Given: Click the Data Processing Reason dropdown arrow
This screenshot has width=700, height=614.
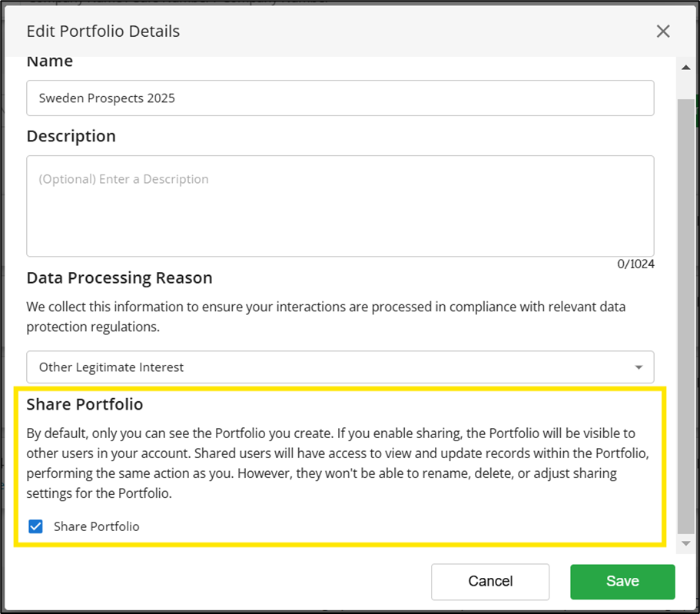Looking at the screenshot, I should pyautogui.click(x=639, y=367).
